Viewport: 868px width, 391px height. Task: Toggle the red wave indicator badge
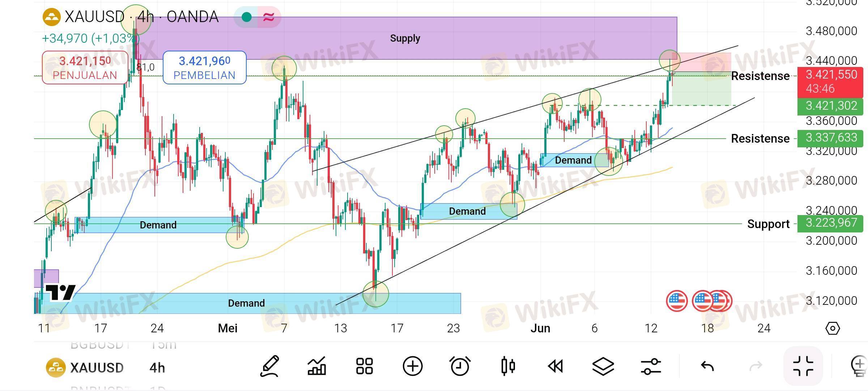point(269,17)
